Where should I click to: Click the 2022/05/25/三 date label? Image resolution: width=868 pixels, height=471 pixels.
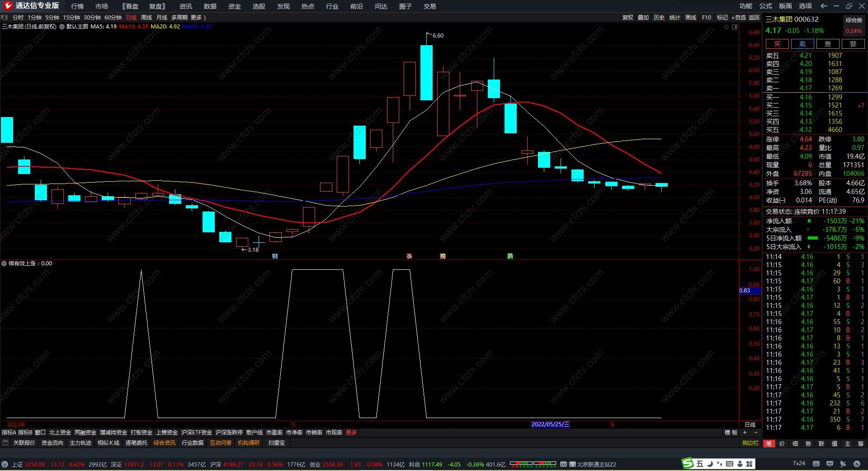pyautogui.click(x=550, y=424)
